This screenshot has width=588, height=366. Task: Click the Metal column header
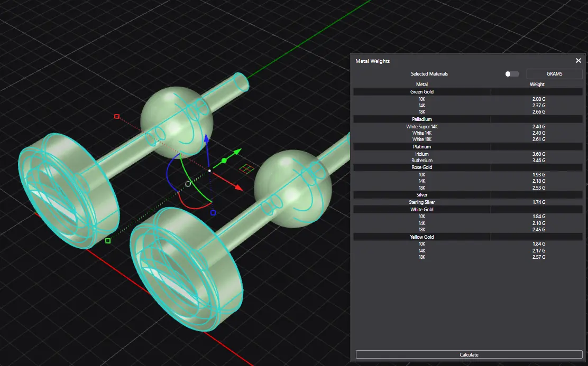click(422, 85)
